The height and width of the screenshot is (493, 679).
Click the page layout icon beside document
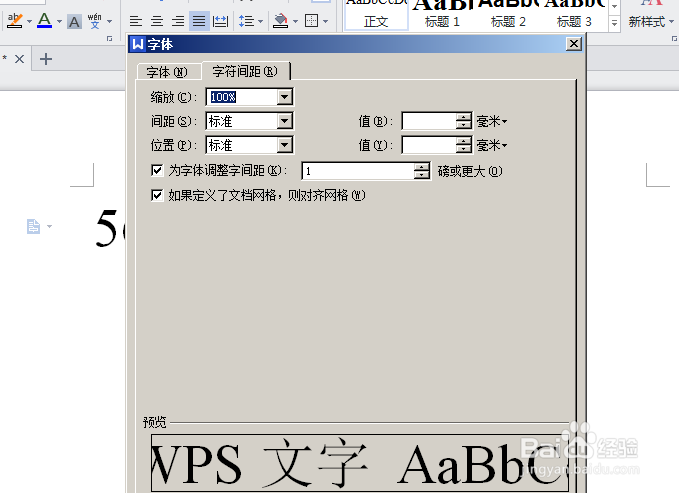point(33,226)
